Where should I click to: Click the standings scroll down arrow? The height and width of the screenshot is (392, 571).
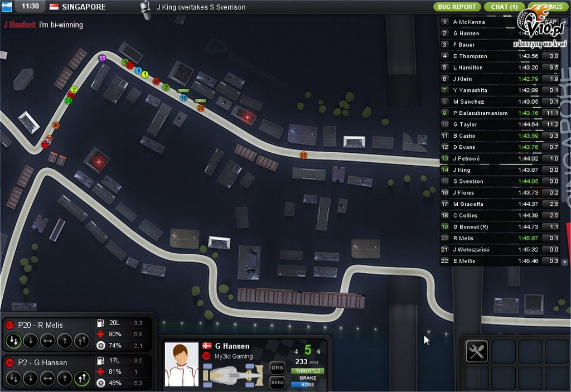tap(564, 262)
